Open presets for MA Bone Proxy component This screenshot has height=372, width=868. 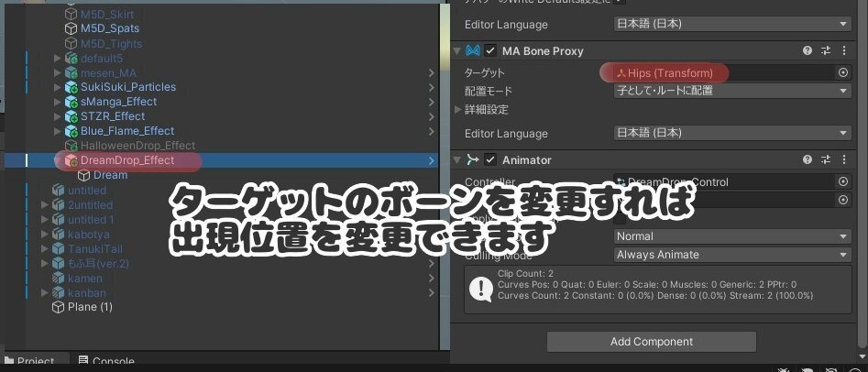click(x=826, y=51)
